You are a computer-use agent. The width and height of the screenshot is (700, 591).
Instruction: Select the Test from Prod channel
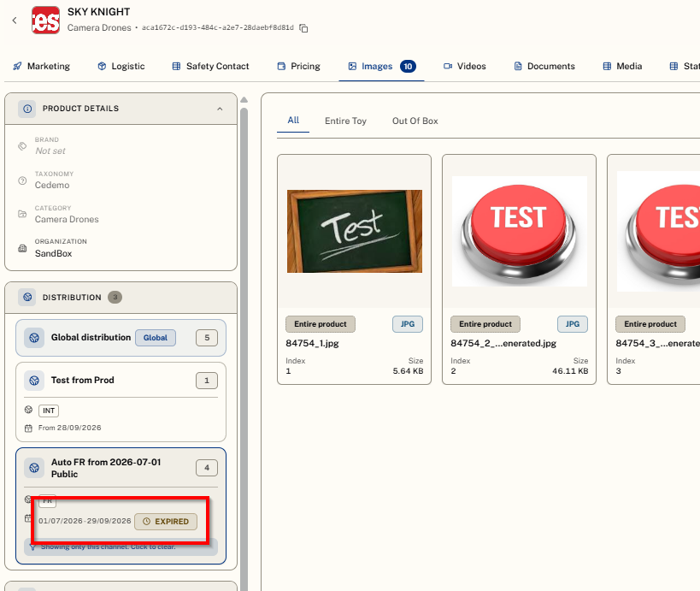point(121,402)
